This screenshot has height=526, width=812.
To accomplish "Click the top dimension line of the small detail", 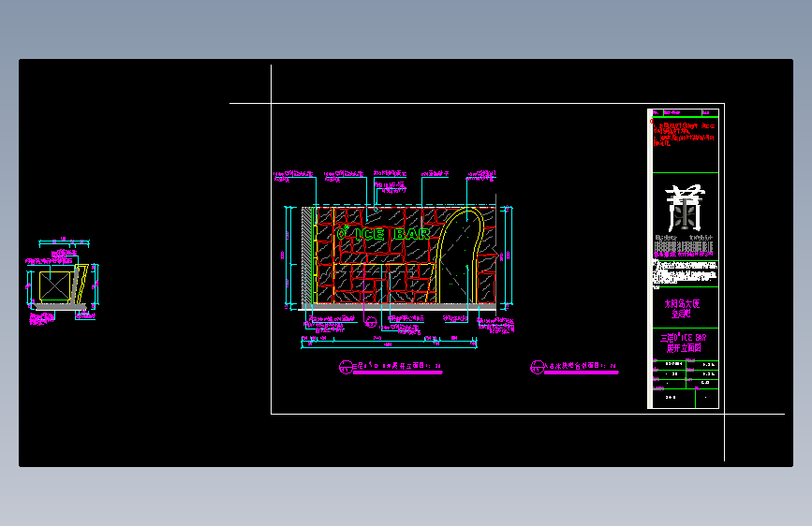I will coord(65,241).
